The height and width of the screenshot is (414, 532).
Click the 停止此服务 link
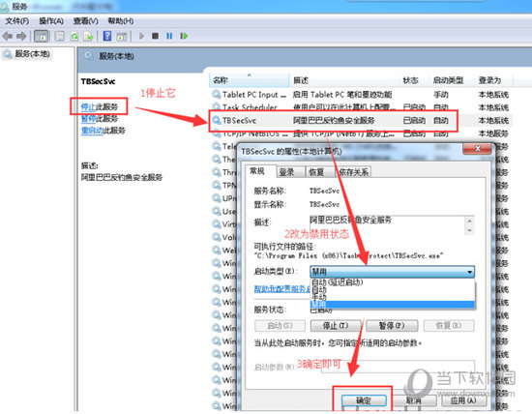tap(100, 107)
